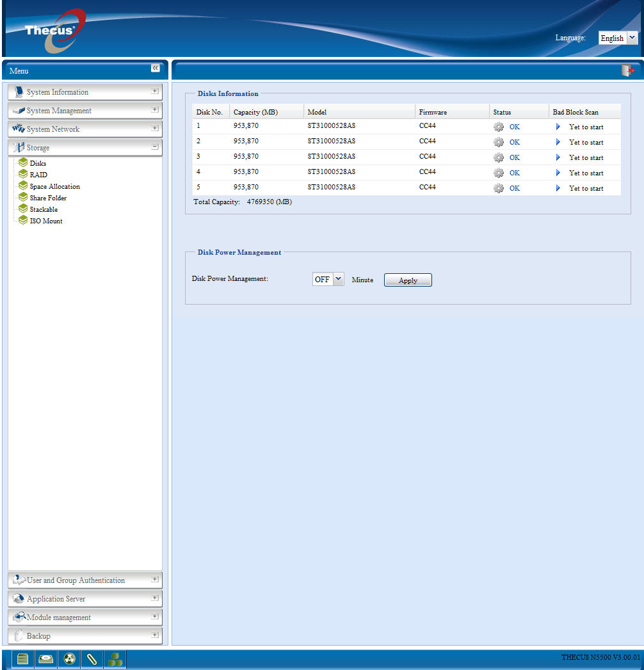This screenshot has height=670, width=644.
Task: Start bad block scan for disk 5
Action: (558, 188)
